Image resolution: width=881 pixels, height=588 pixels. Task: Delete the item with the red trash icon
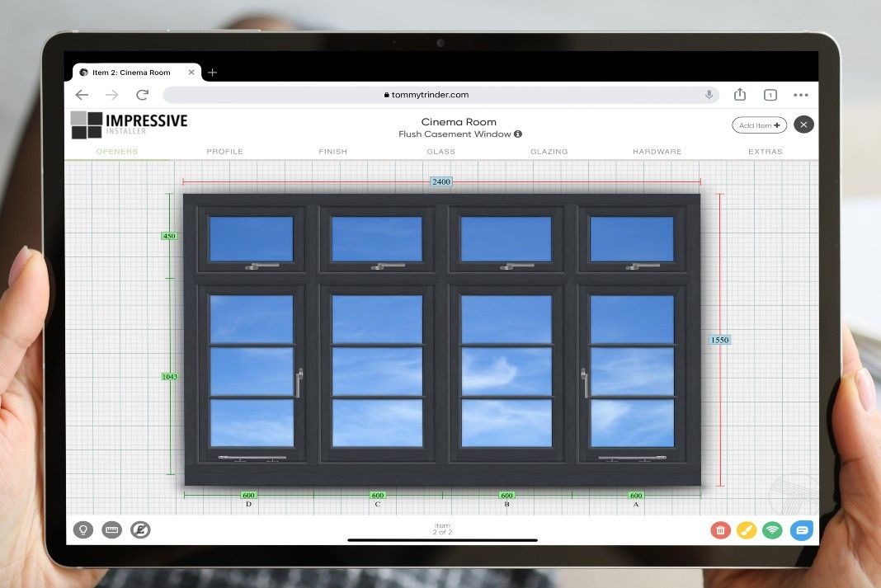pyautogui.click(x=720, y=530)
